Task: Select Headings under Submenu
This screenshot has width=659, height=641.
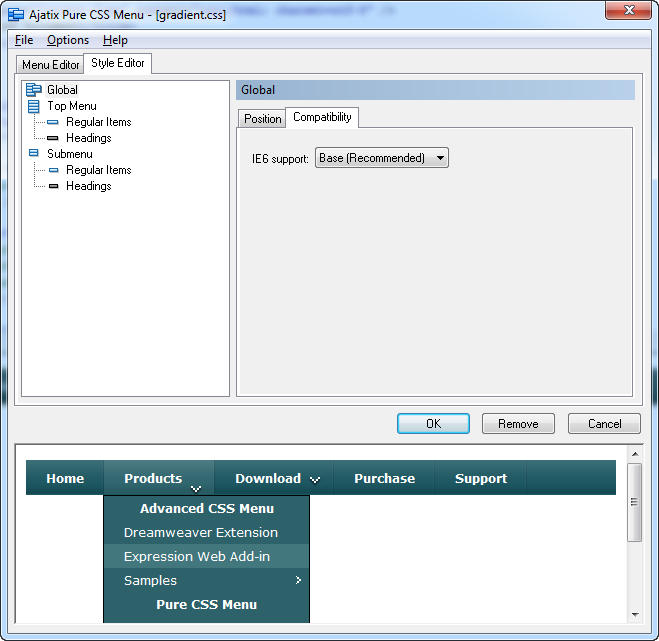Action: pyautogui.click(x=89, y=186)
